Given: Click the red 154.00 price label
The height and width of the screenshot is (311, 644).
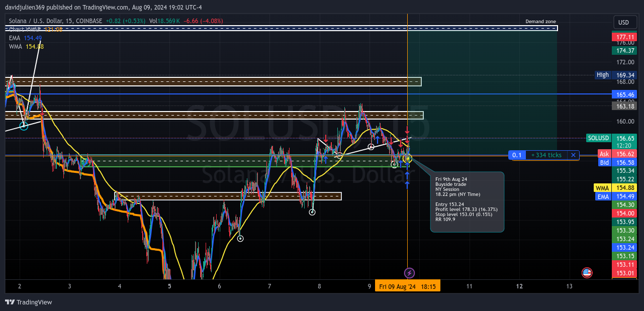Looking at the screenshot, I should click(x=624, y=214).
